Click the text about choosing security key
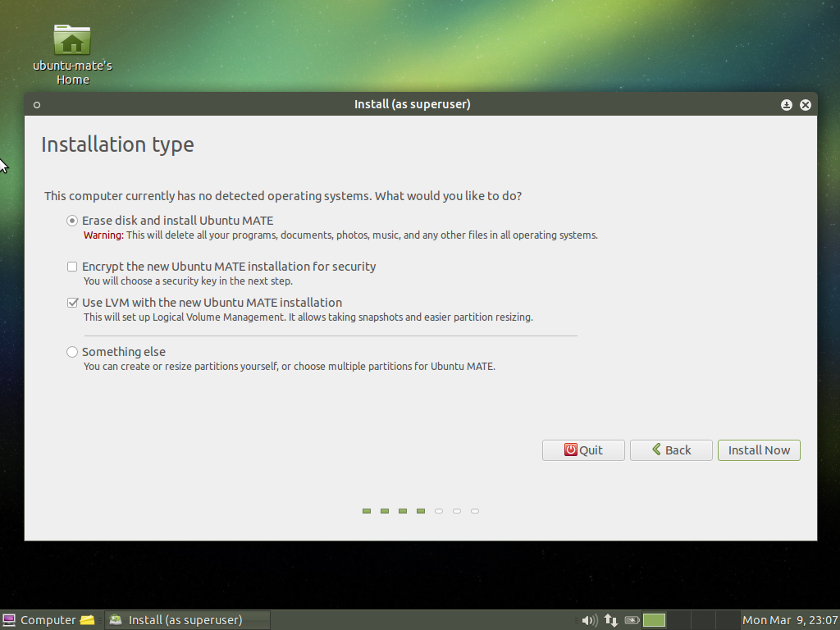The image size is (840, 630). coord(188,281)
